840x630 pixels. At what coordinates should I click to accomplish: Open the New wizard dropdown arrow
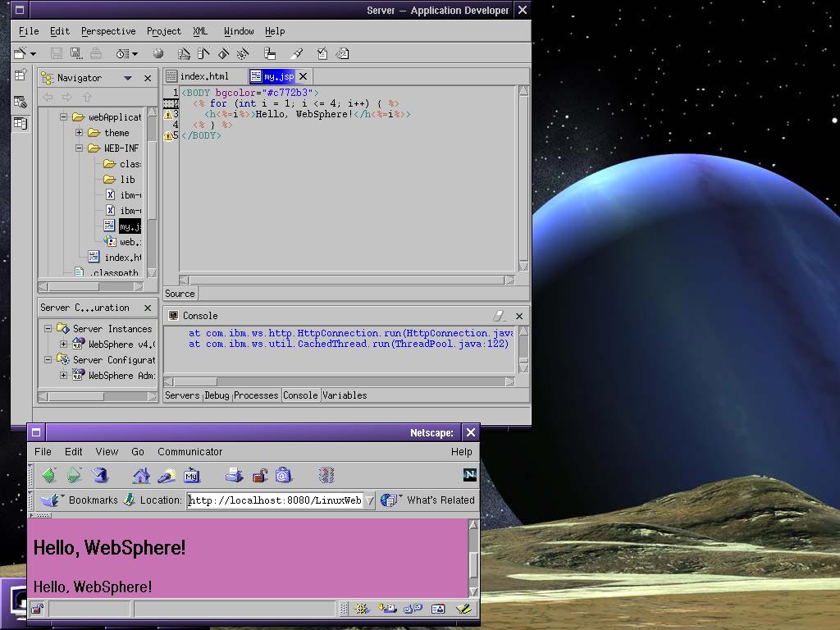[33, 53]
